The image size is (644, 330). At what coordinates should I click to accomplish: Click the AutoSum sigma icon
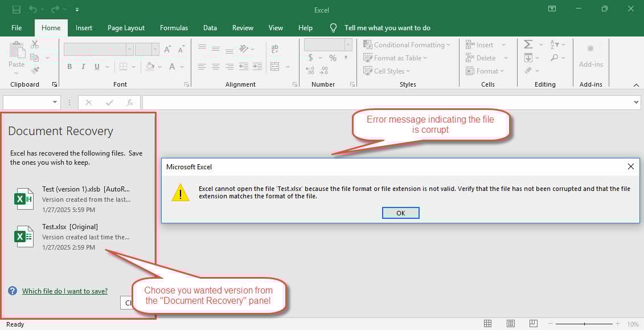(x=528, y=44)
